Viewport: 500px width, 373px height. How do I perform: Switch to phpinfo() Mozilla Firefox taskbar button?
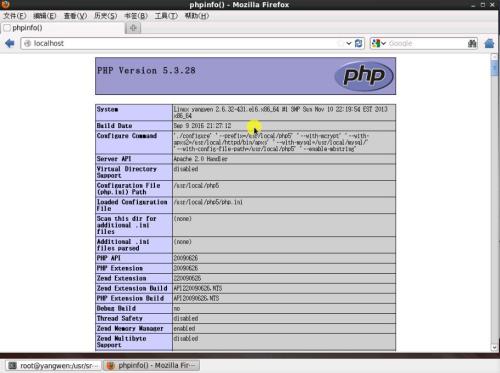[152, 366]
